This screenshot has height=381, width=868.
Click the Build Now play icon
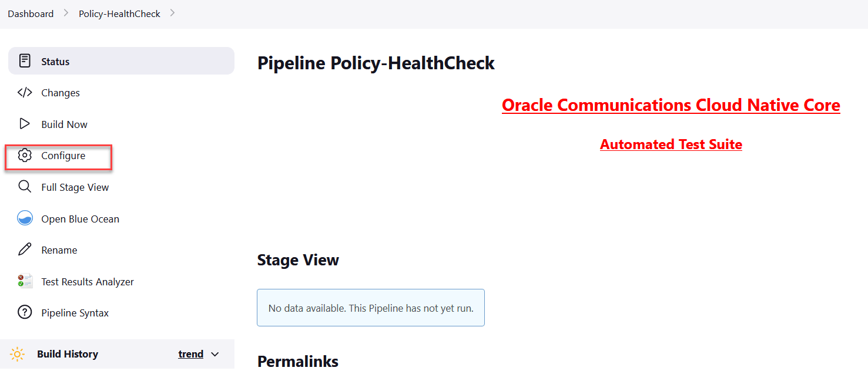24,124
